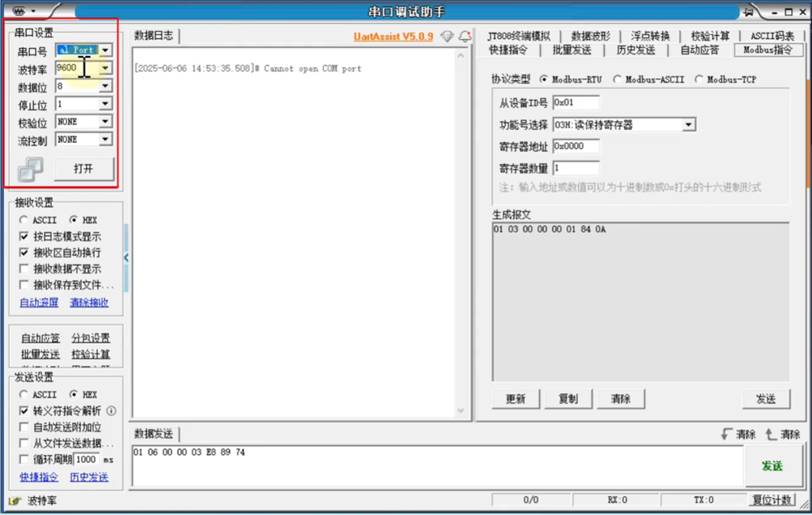Click the pin icon in title bar
This screenshot has width=812, height=515.
[748, 11]
